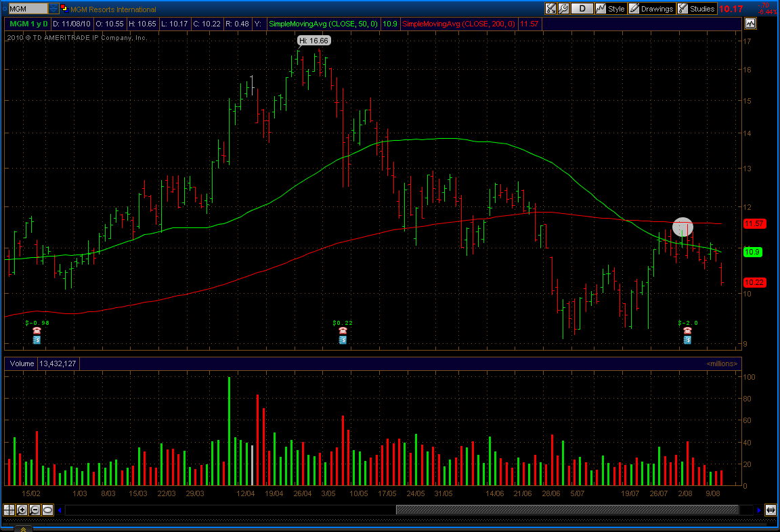Open the Drawings menu button

pyautogui.click(x=651, y=8)
